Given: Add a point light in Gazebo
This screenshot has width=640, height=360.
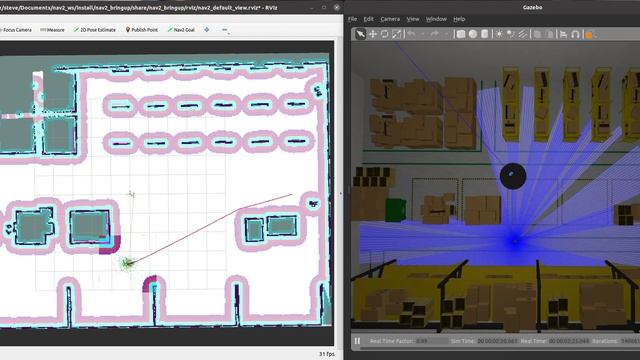Looking at the screenshot, I should [499, 34].
